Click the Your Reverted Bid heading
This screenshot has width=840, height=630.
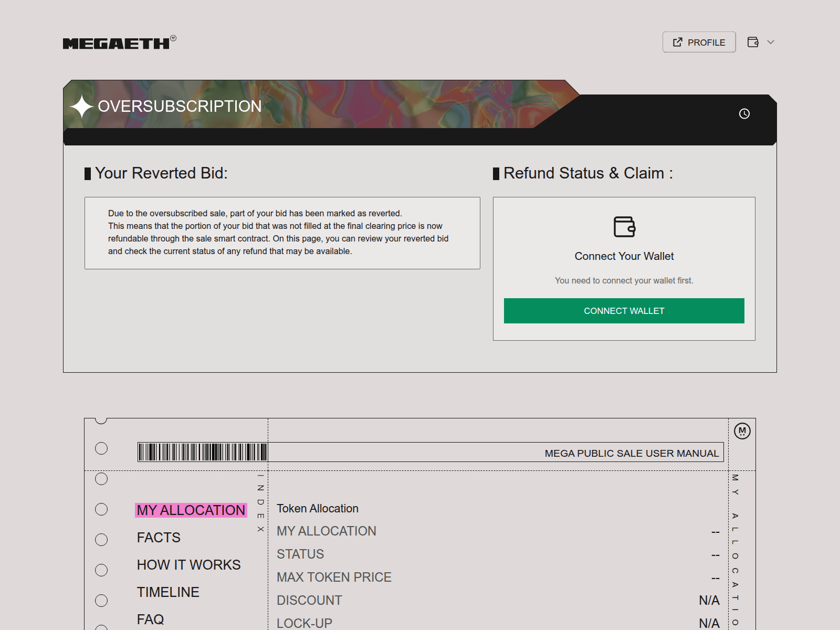[x=161, y=173]
